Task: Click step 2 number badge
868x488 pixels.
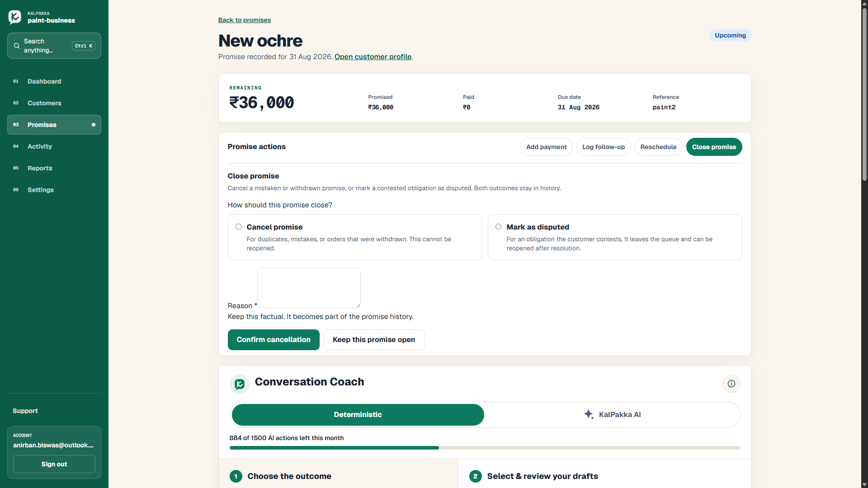Action: tap(476, 476)
